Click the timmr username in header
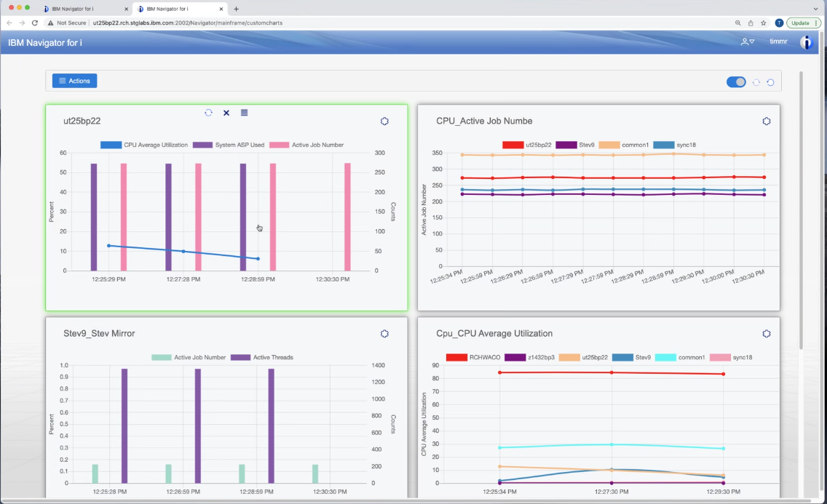The width and height of the screenshot is (827, 504). coord(778,41)
